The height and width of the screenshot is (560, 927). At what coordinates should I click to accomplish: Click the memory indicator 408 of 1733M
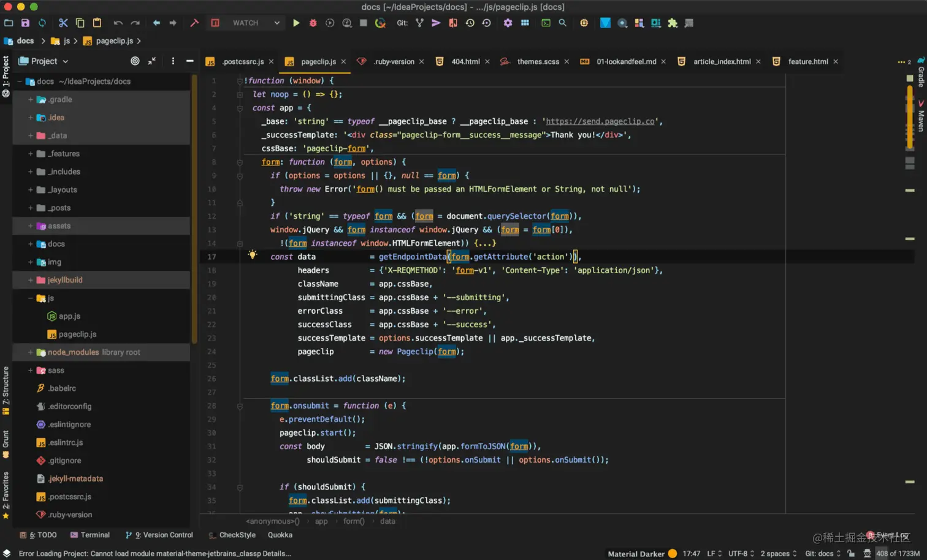coord(898,553)
